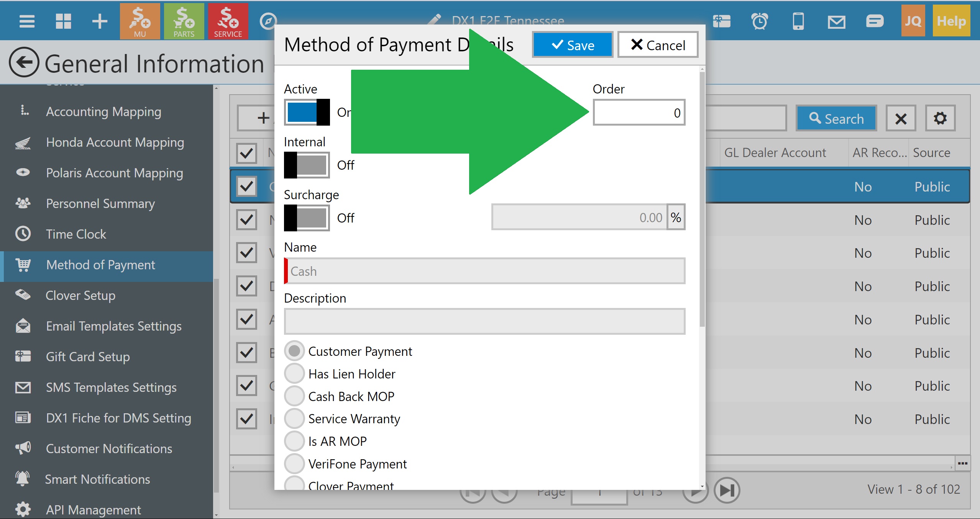
Task: Open Clover Setup in sidebar
Action: point(80,295)
